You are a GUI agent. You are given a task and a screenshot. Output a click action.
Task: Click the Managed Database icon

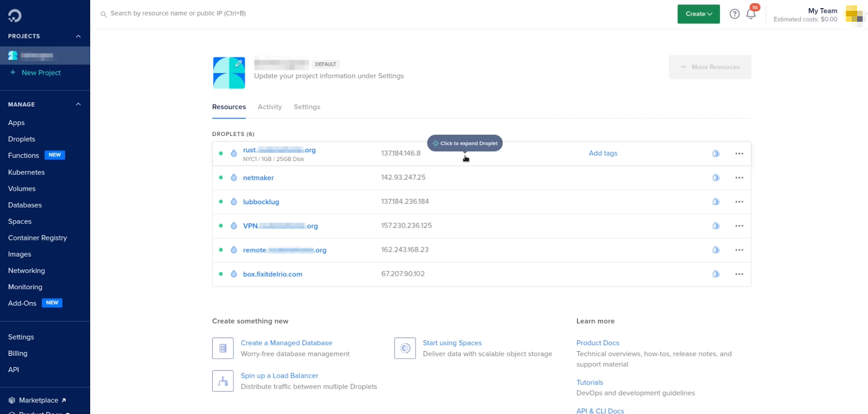point(223,348)
